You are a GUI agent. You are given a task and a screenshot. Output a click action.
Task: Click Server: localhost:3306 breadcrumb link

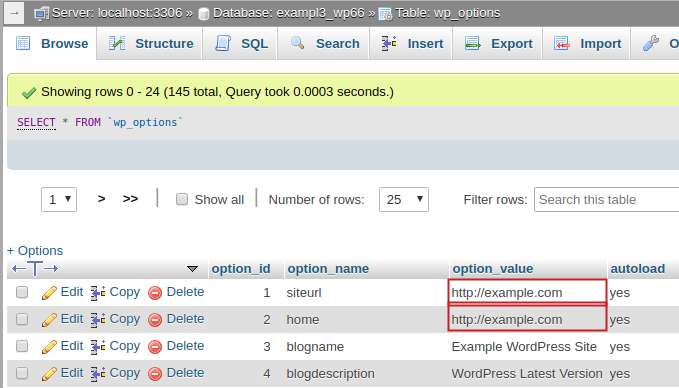[117, 13]
